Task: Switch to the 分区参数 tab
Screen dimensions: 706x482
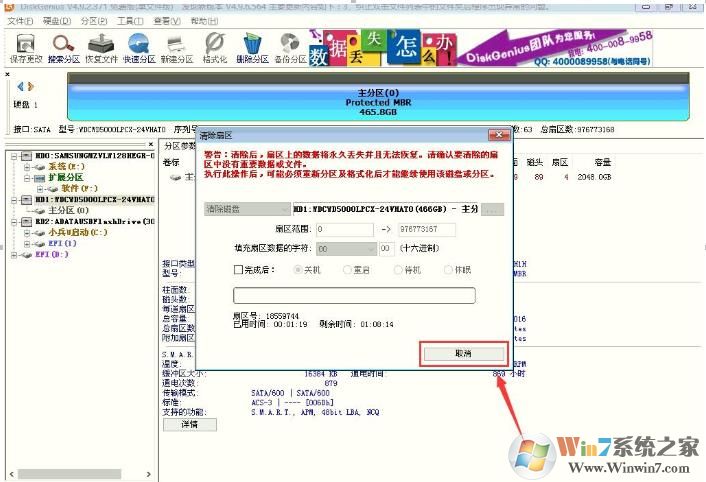Action: [x=179, y=146]
